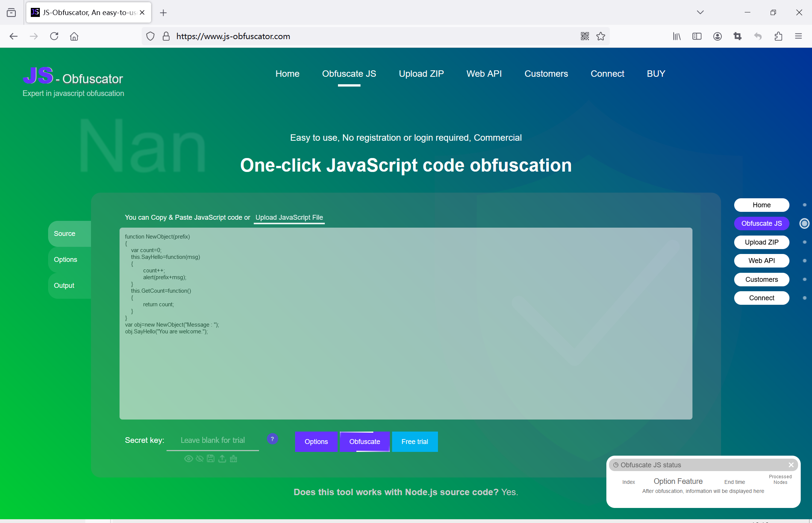Click the Option Feature column header
Viewport: 812px width, 523px height.
[x=678, y=481]
